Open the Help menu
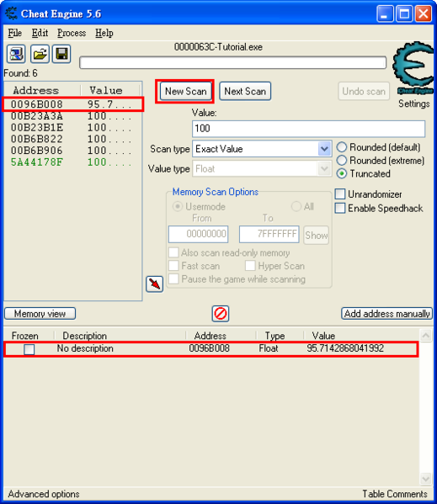This screenshot has height=504, width=437. pos(104,33)
